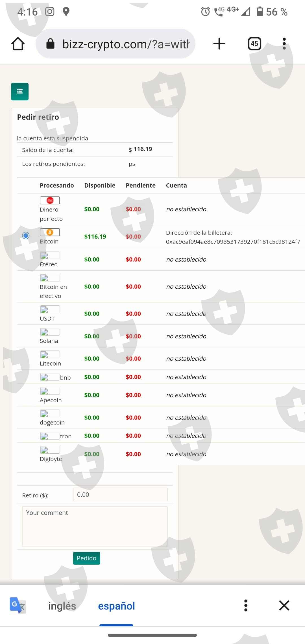This screenshot has width=305, height=644.
Task: Open the green sidebar menu button
Action: 20,91
